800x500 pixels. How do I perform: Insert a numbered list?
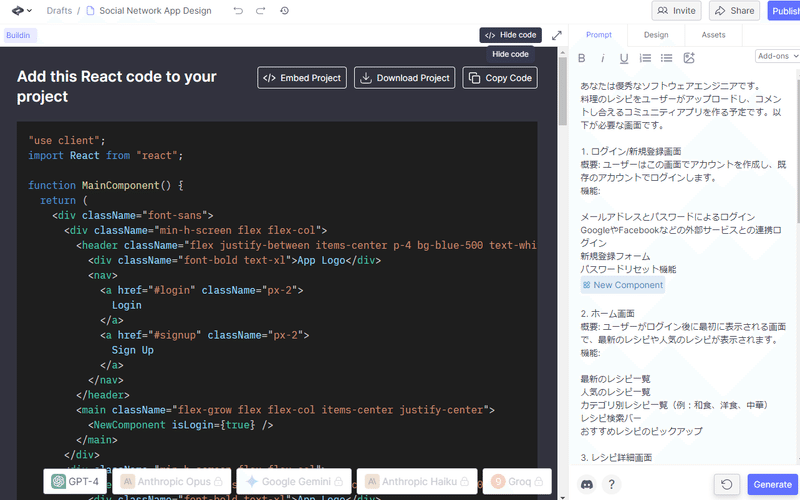coord(645,58)
